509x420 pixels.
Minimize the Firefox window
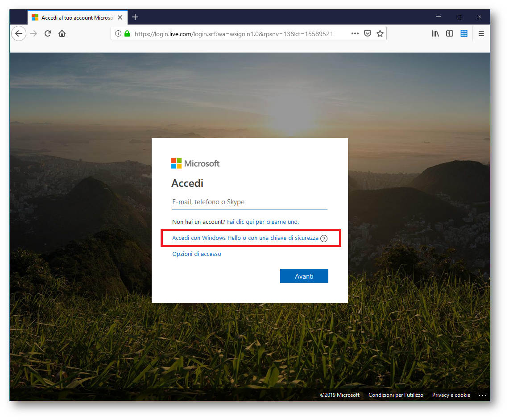pyautogui.click(x=438, y=17)
